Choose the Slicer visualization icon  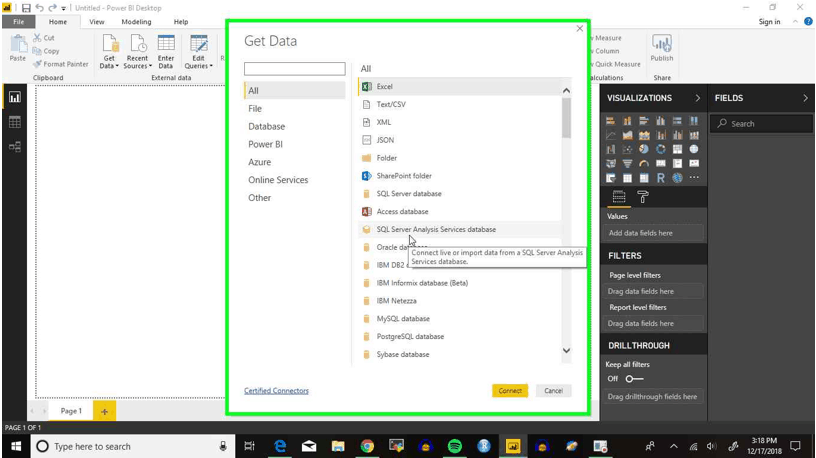click(610, 178)
